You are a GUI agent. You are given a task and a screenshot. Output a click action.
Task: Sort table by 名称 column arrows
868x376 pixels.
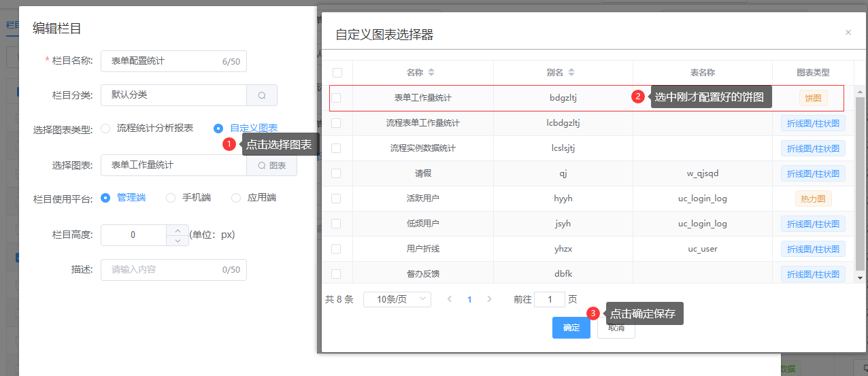pyautogui.click(x=431, y=73)
